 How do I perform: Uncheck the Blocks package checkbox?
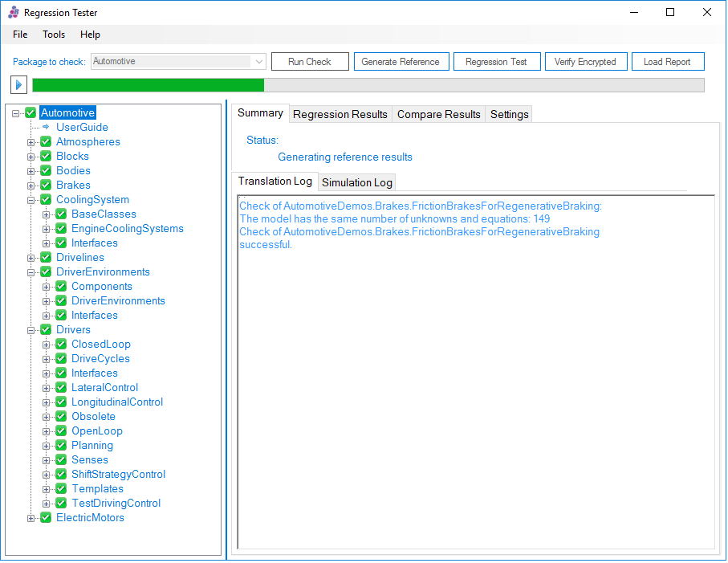46,156
